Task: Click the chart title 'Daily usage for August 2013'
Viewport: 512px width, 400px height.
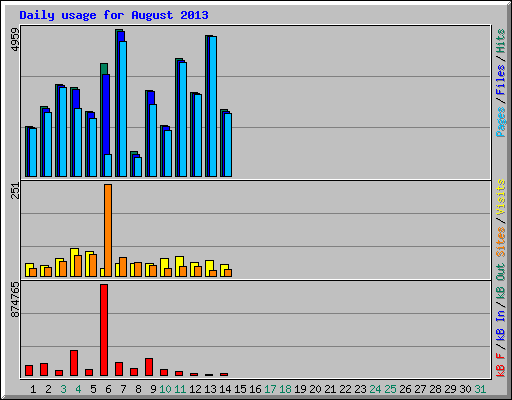Action: (x=114, y=15)
